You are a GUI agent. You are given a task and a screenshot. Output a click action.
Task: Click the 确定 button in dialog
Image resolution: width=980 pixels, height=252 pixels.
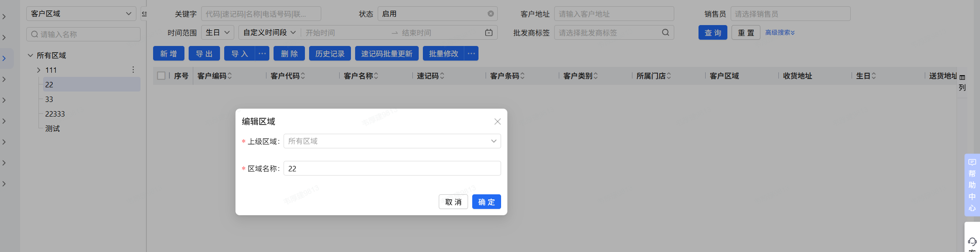(486, 202)
